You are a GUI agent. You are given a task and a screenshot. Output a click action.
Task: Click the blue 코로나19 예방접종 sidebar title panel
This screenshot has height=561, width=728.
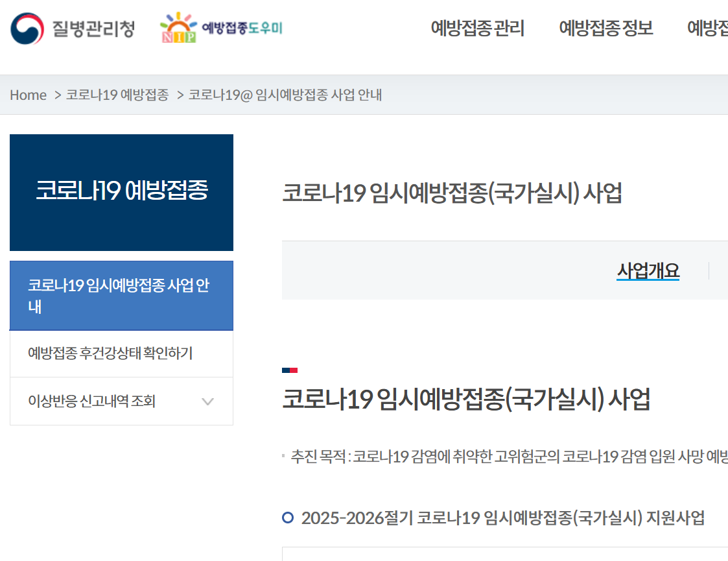[x=121, y=193]
